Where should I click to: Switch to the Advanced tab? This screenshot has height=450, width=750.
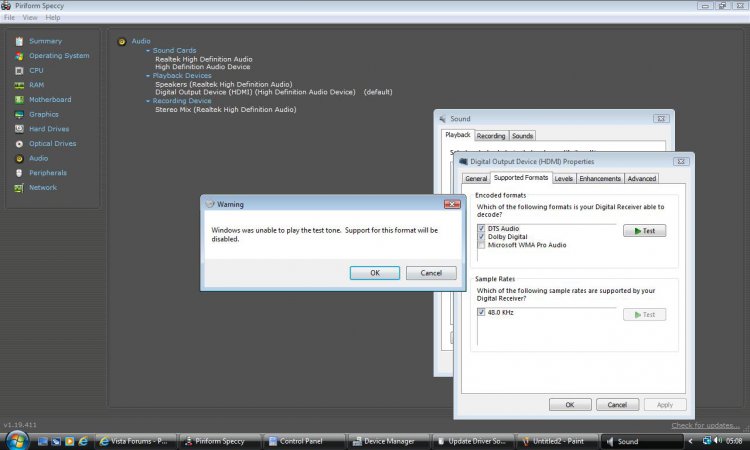pyautogui.click(x=641, y=178)
